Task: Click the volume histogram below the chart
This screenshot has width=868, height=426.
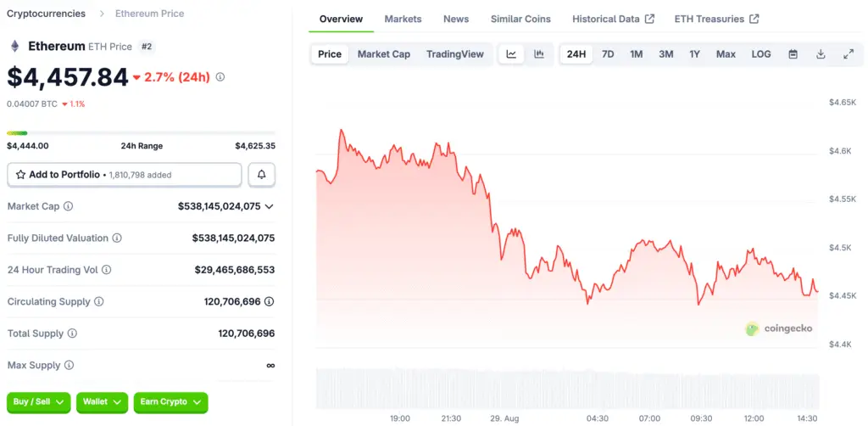Action: pyautogui.click(x=567, y=390)
